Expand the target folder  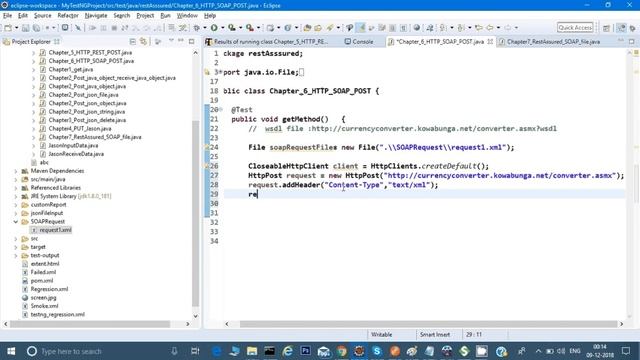tap(16, 247)
